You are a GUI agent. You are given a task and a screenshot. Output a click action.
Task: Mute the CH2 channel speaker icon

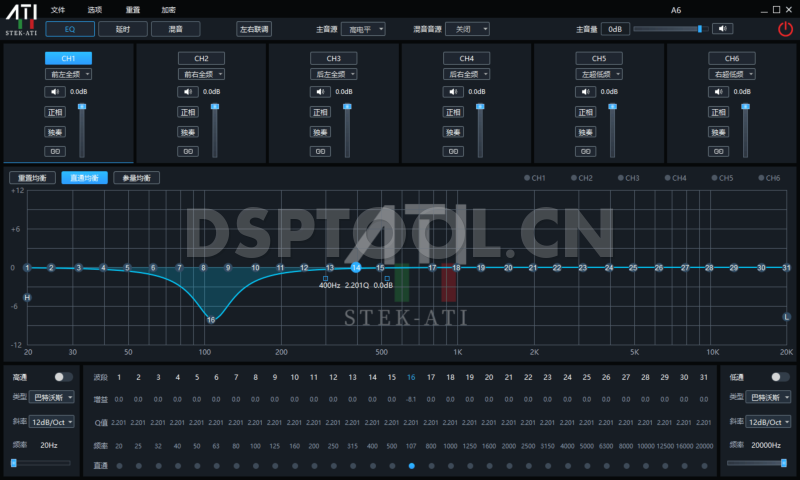tap(188, 92)
